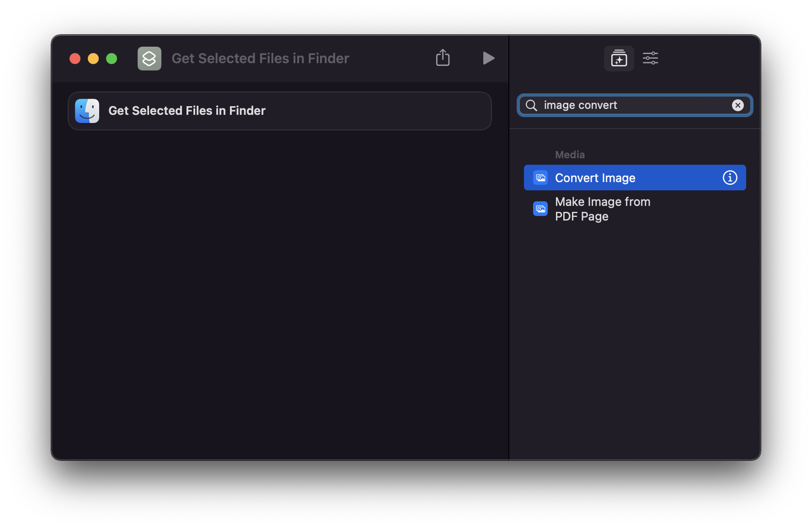Image resolution: width=812 pixels, height=528 pixels.
Task: Select the Convert Image action
Action: 595,178
